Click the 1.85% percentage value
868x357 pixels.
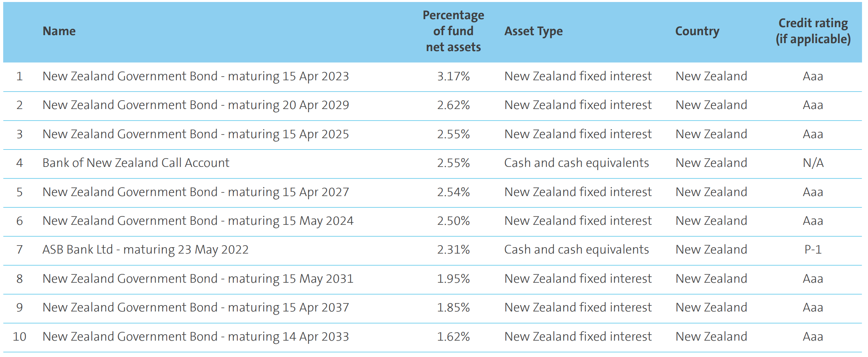point(453,307)
